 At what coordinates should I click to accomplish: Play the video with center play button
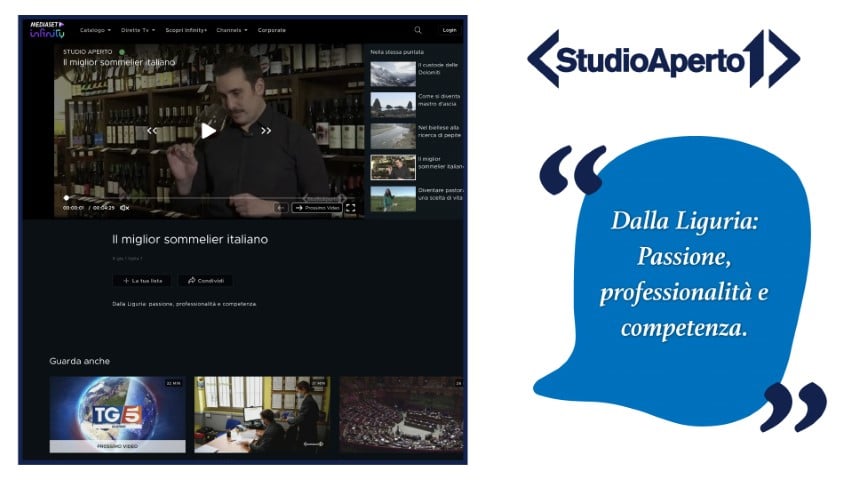208,131
